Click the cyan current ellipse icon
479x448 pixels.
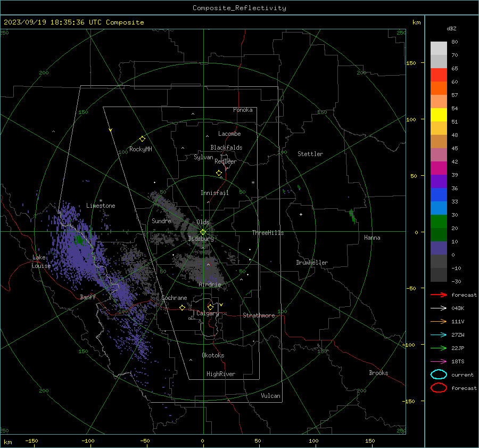(439, 374)
